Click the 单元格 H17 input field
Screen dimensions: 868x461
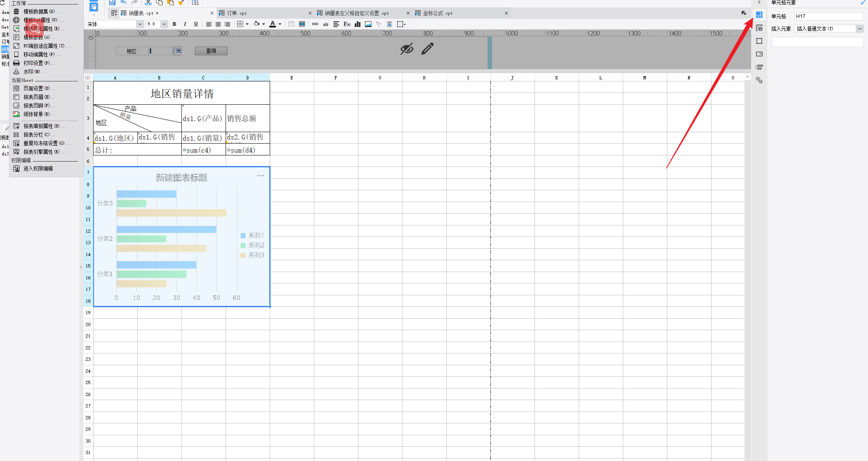pyautogui.click(x=829, y=16)
